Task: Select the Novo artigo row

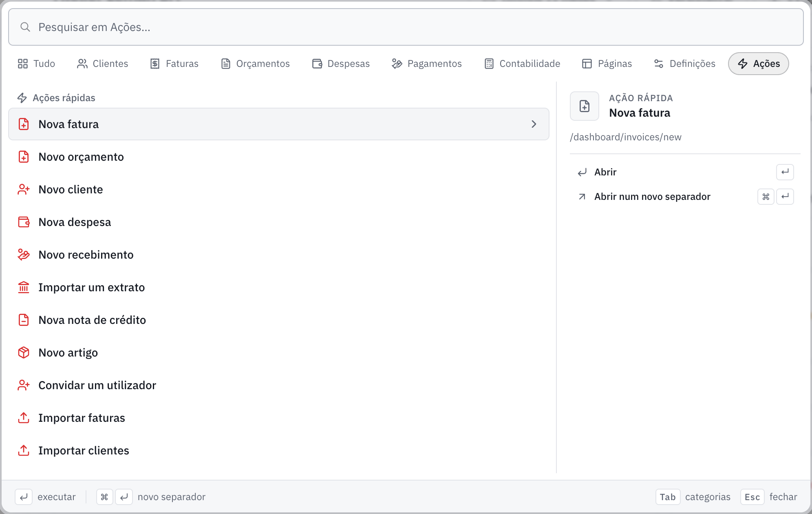Action: [279, 352]
